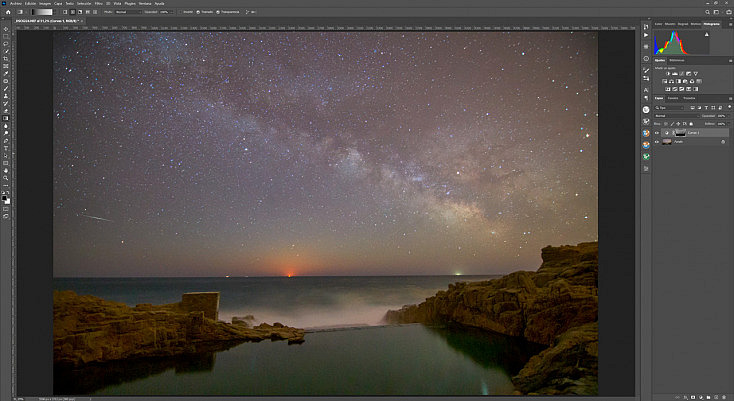The width and height of the screenshot is (734, 401).
Task: Click the Fondo layer lock icon
Action: coord(723,142)
